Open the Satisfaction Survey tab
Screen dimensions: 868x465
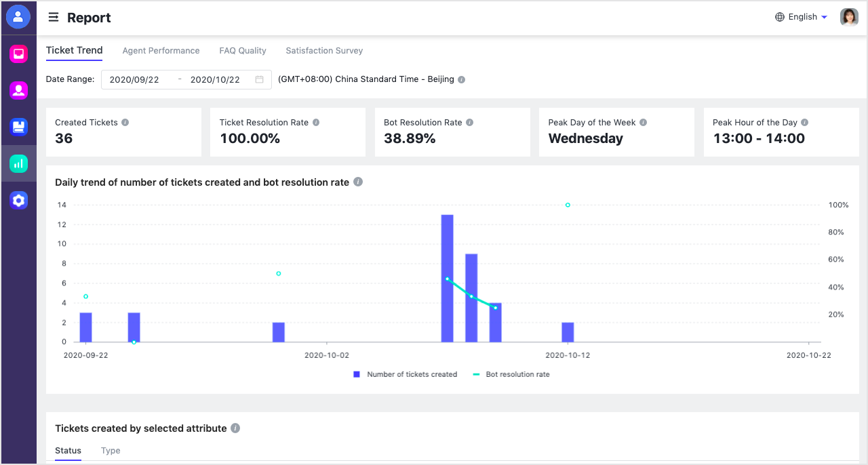coord(323,50)
